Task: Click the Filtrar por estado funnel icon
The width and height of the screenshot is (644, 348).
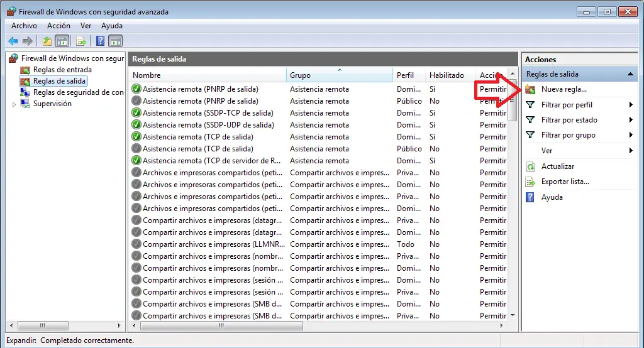Action: pyautogui.click(x=530, y=120)
